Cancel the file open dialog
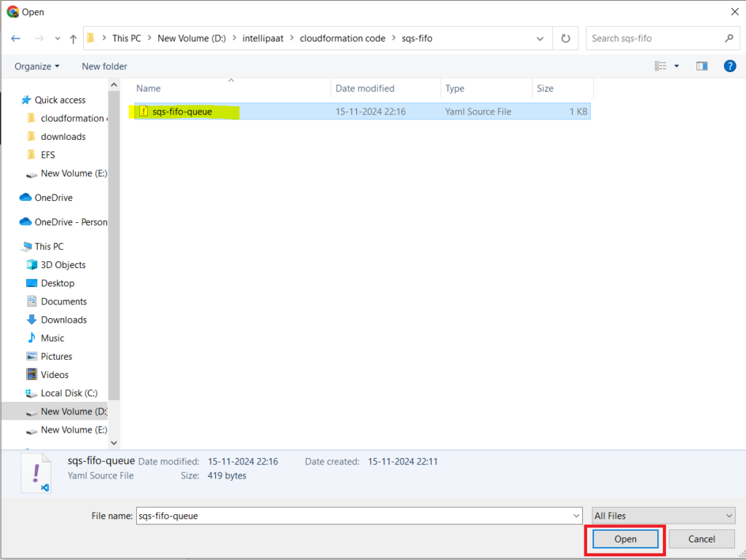 tap(702, 539)
